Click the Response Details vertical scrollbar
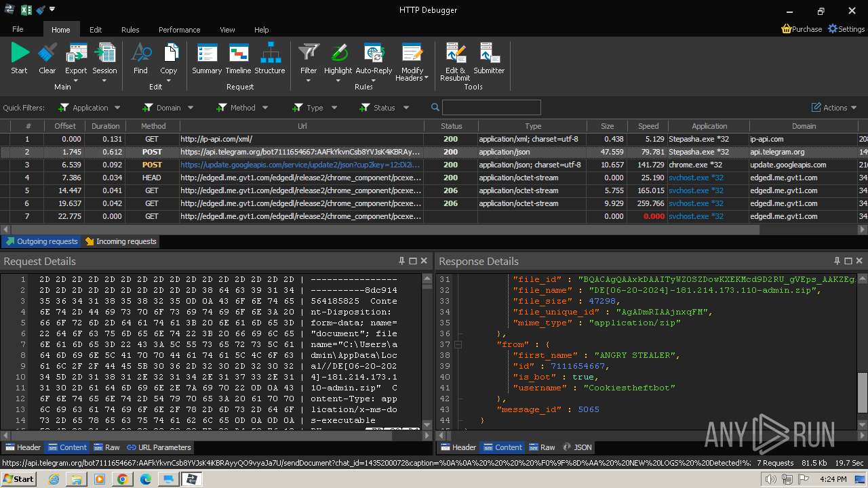This screenshot has height=488, width=868. (x=862, y=392)
